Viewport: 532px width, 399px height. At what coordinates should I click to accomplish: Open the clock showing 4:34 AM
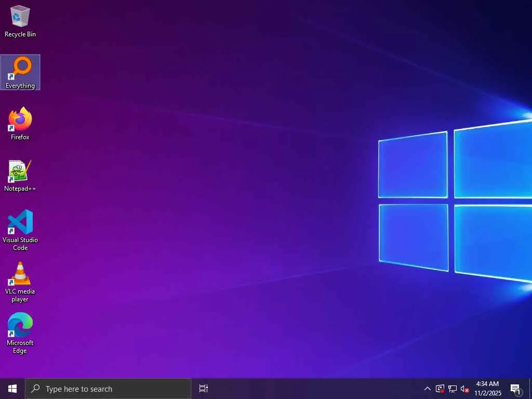[487, 389]
